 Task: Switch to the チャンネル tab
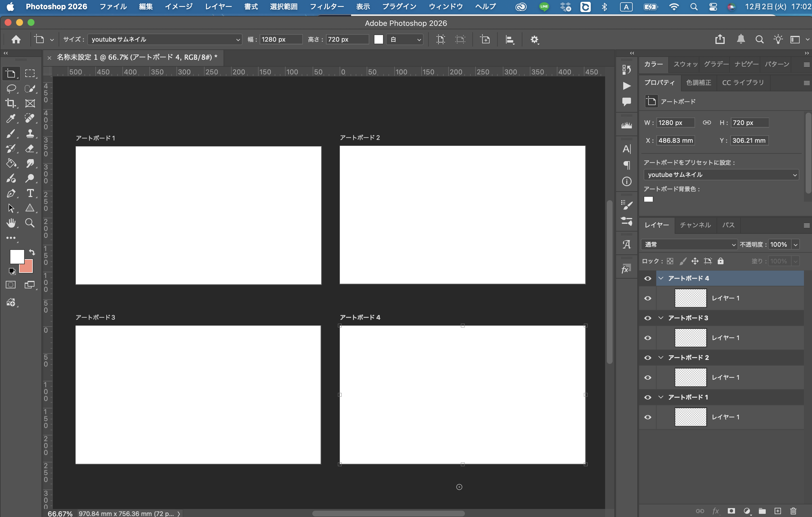pyautogui.click(x=695, y=225)
